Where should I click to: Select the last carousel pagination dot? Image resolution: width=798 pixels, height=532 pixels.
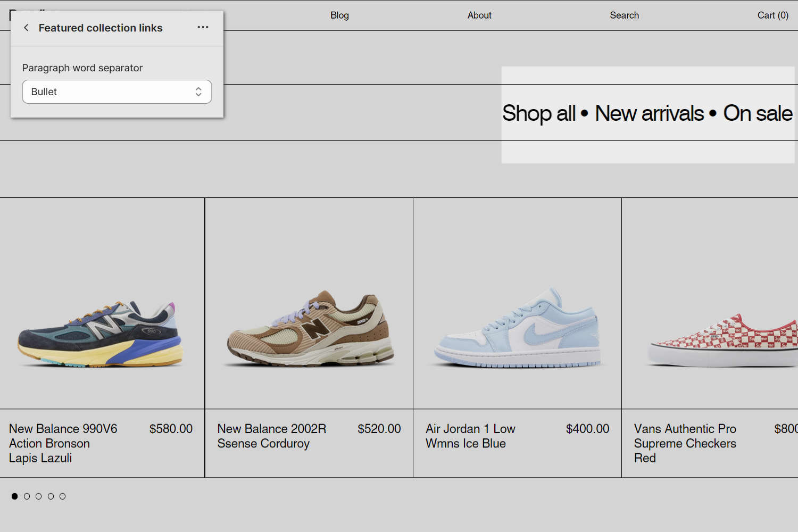pos(62,496)
